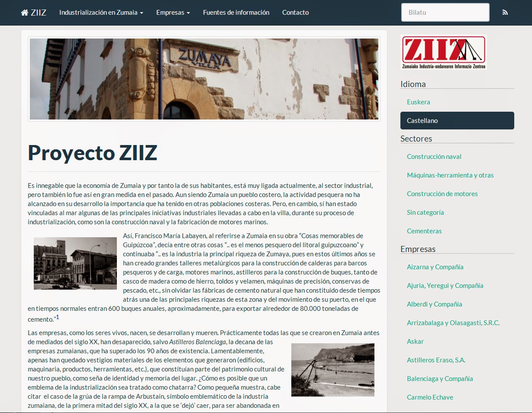Open Balenciaga y Compañía company page

pyautogui.click(x=439, y=378)
